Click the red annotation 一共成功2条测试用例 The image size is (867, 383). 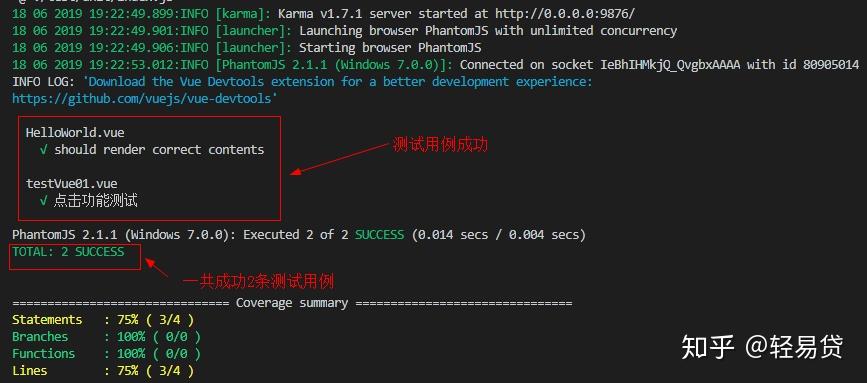click(x=259, y=281)
